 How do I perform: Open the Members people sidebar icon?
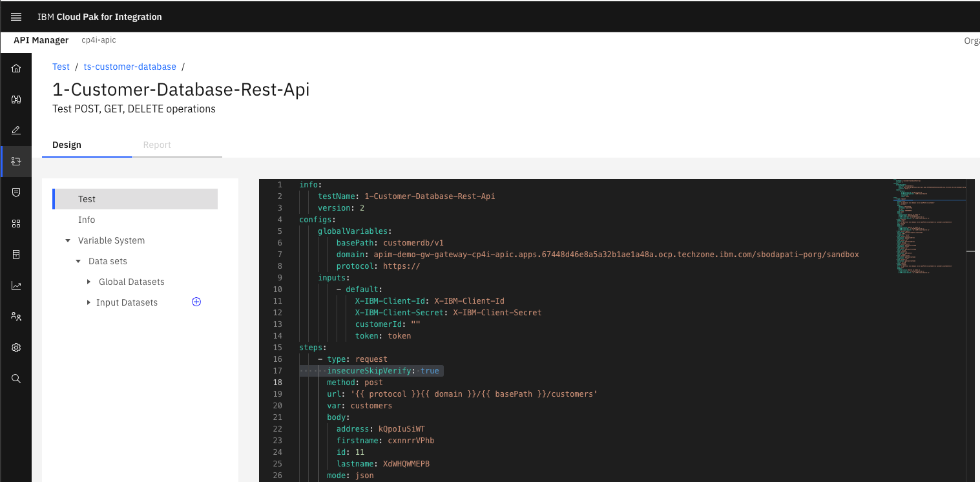tap(16, 317)
